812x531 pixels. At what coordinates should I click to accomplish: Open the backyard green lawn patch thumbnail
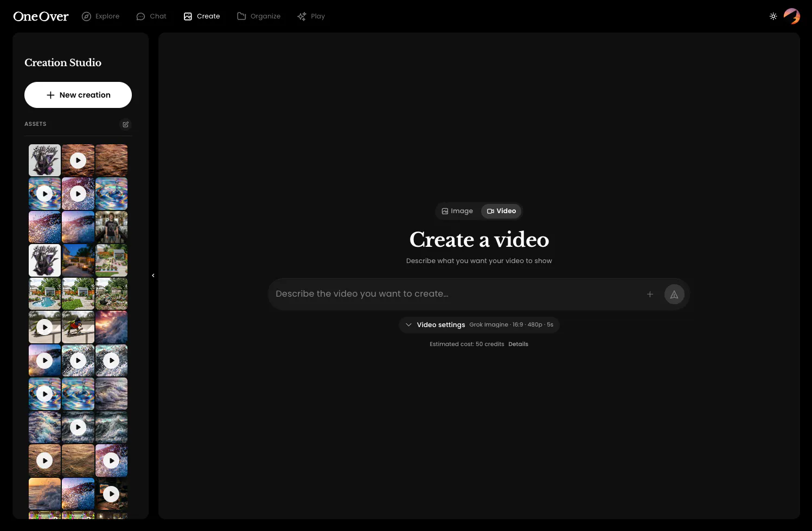point(78,293)
